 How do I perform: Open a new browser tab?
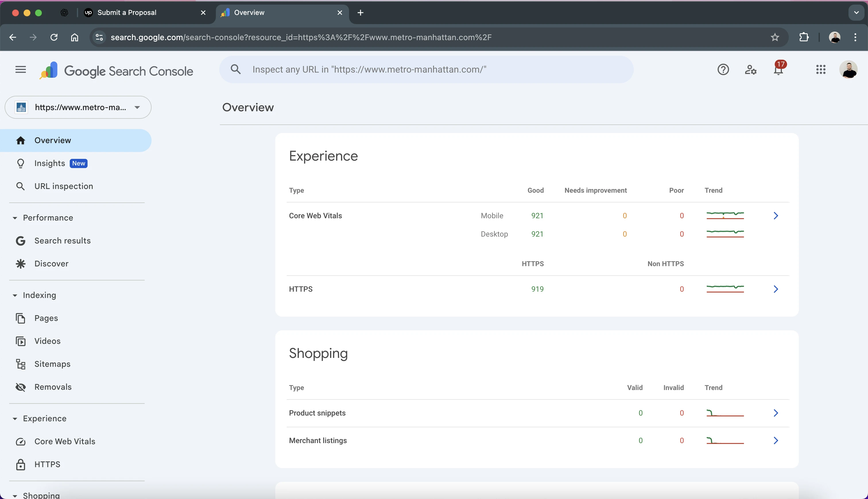pyautogui.click(x=360, y=13)
